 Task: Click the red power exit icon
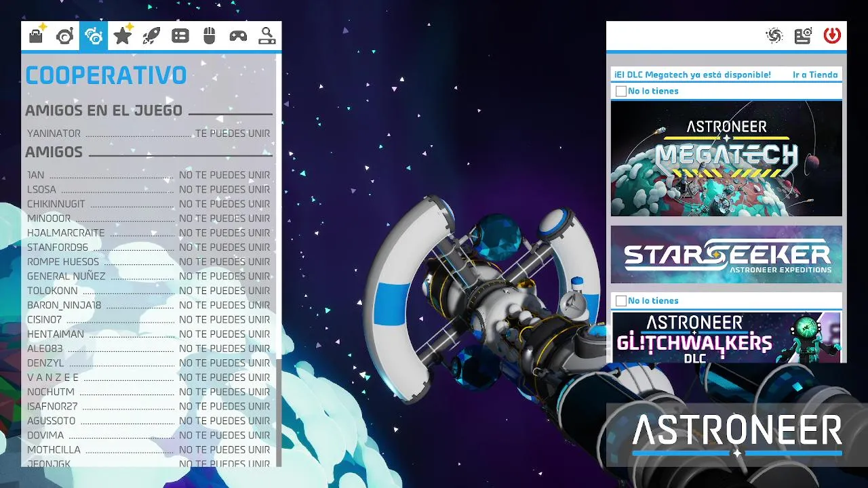pyautogui.click(x=832, y=36)
